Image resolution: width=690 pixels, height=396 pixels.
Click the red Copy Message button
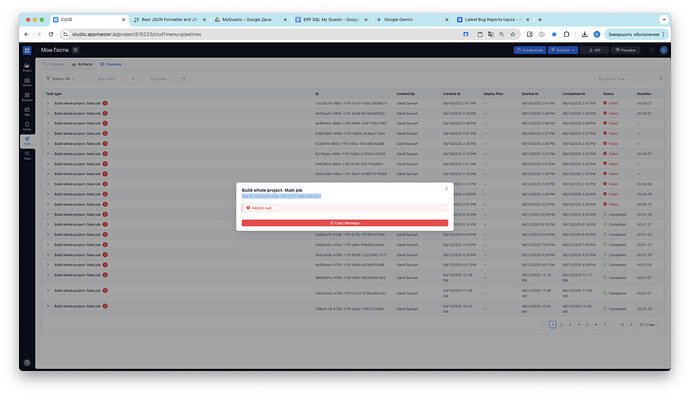point(345,223)
